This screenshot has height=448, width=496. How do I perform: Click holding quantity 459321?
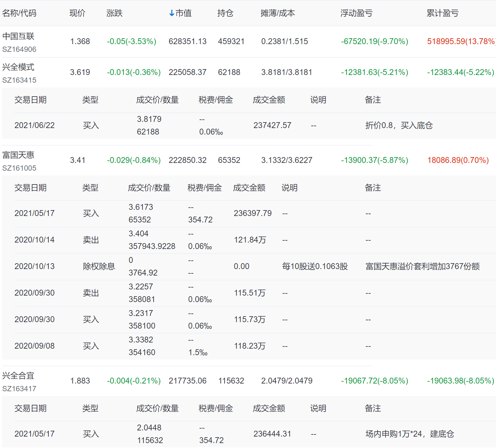(231, 41)
